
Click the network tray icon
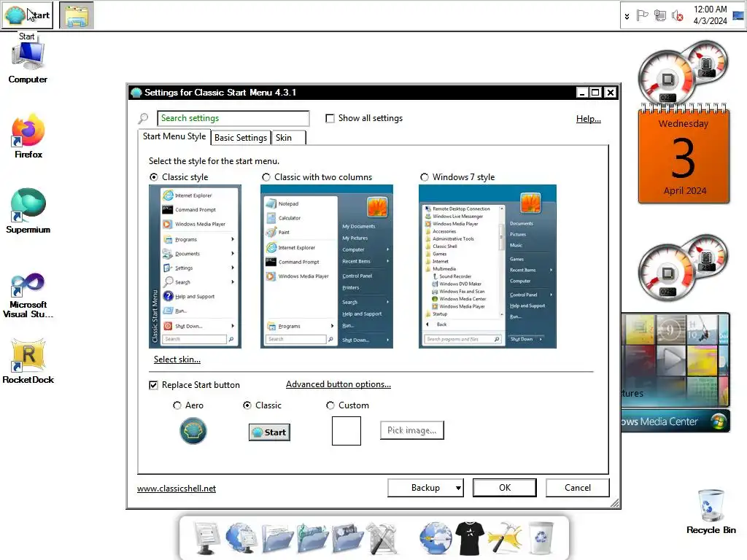tap(659, 16)
